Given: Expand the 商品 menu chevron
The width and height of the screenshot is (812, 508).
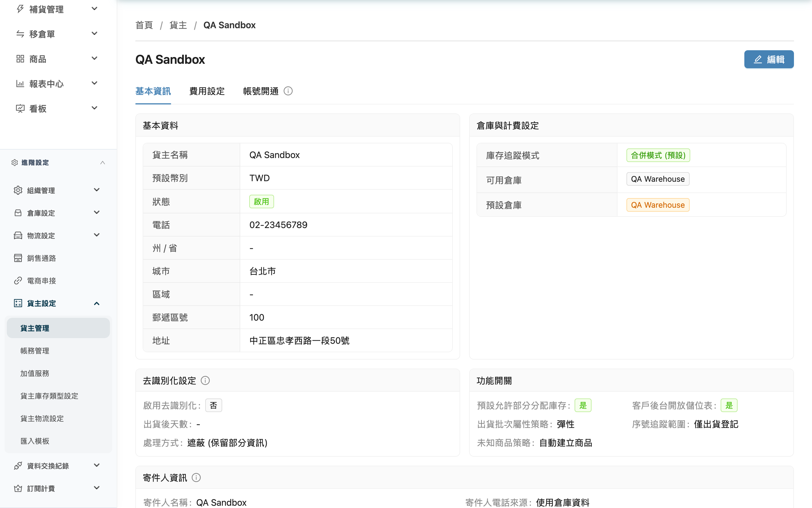Looking at the screenshot, I should (95, 58).
